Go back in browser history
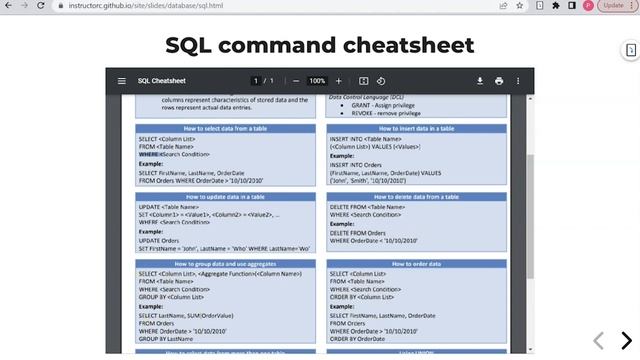 coord(8,6)
